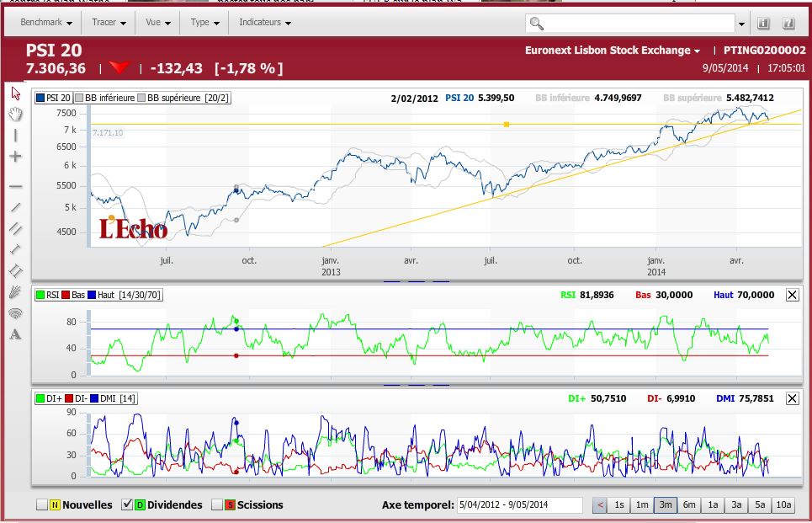Pick the crosshair plus tool
Screen dimensions: 812x523
16,157
